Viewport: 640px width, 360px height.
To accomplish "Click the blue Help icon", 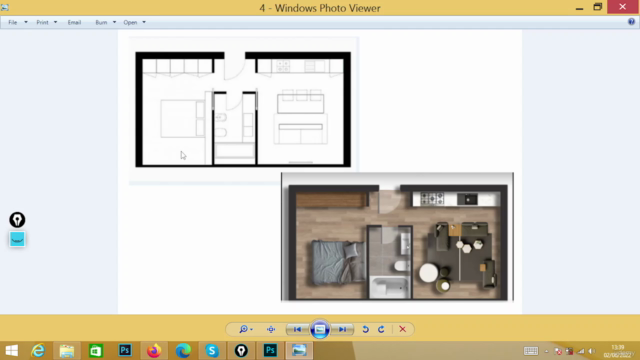I will [x=631, y=22].
